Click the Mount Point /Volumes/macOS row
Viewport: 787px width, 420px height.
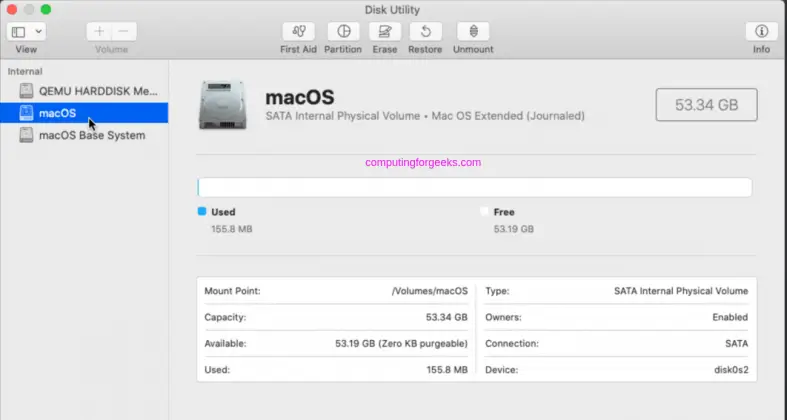336,291
